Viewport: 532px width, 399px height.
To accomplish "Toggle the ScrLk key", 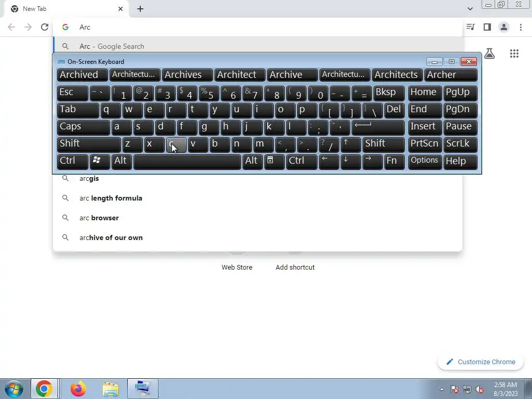I will point(460,144).
